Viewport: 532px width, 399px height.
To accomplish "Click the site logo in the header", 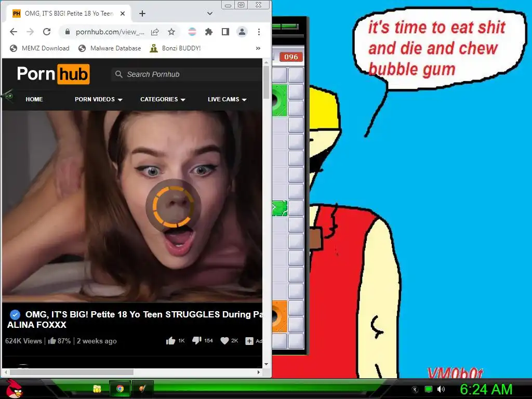I will (x=54, y=74).
